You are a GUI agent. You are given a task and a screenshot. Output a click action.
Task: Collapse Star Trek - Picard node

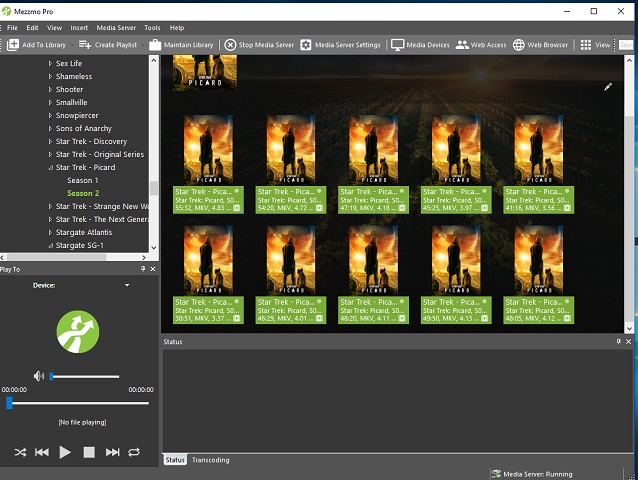coord(50,168)
